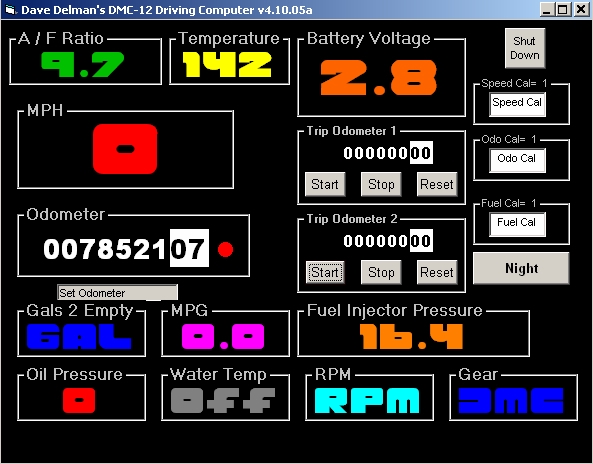Stop Trip Odometer 2
593x464 pixels.
tap(381, 272)
